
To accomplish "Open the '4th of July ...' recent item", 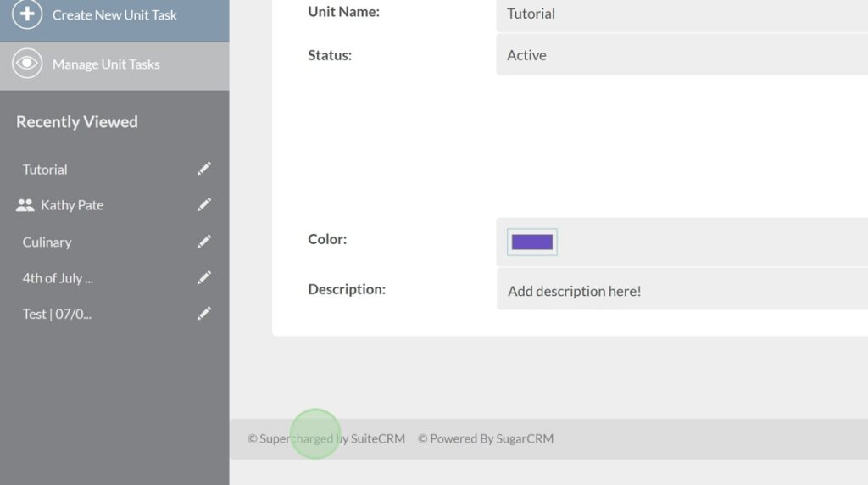I will [58, 278].
